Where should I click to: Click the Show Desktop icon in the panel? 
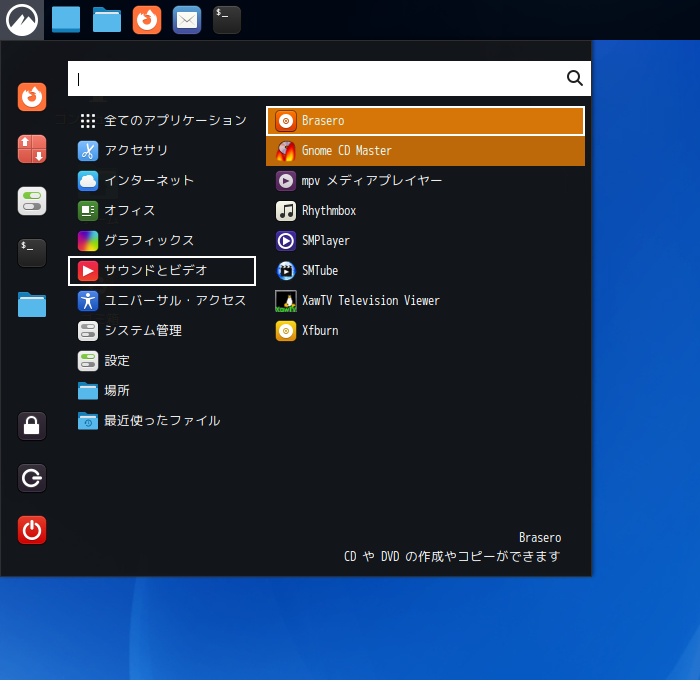tap(66, 20)
